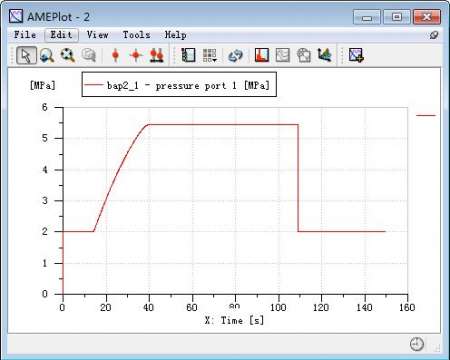Open the Tools menu
450x360 pixels.
(136, 35)
